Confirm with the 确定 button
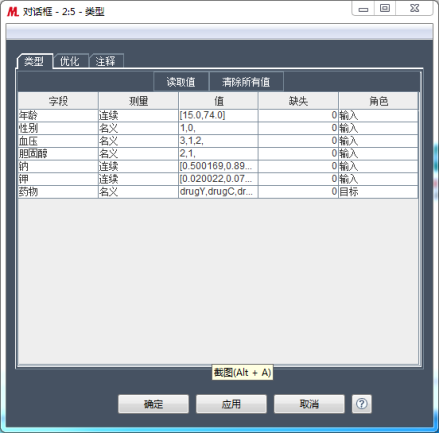This screenshot has width=439, height=433. 153,404
